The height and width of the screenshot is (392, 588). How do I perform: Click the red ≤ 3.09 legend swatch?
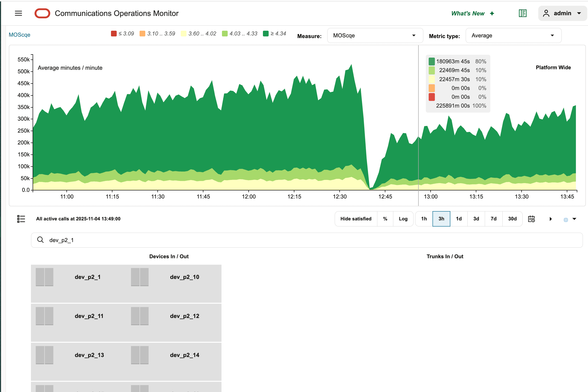tap(114, 34)
